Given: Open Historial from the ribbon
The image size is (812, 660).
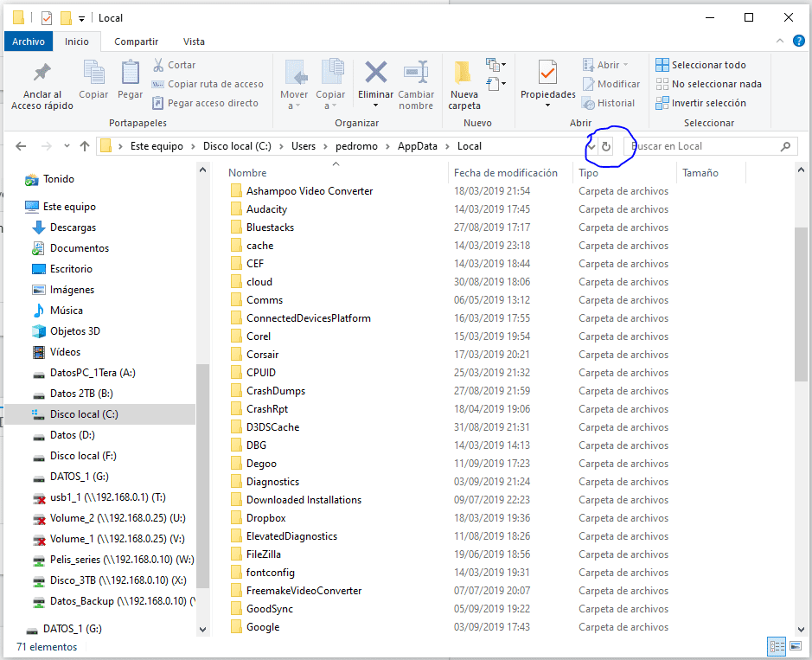Looking at the screenshot, I should pyautogui.click(x=608, y=103).
